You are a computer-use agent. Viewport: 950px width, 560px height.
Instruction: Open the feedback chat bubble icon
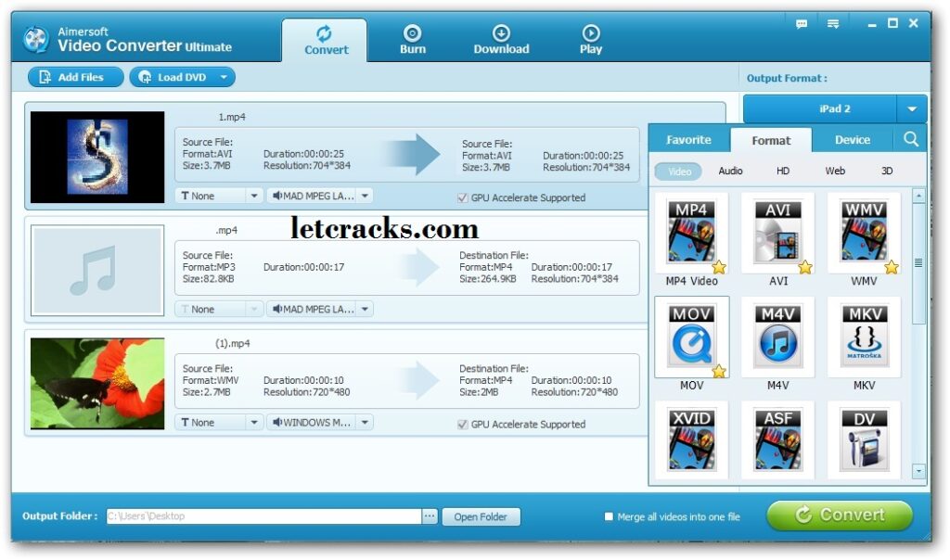tap(801, 23)
